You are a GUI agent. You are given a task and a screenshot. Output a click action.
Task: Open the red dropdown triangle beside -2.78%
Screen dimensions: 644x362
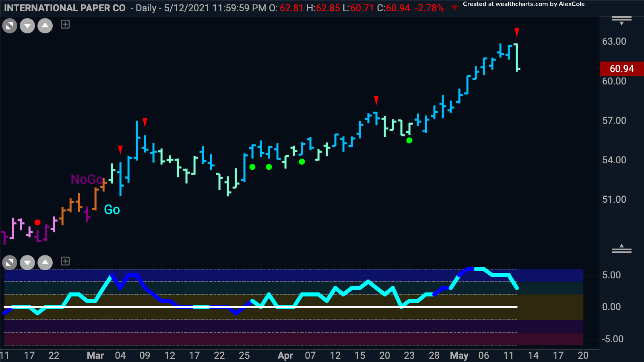tap(454, 8)
